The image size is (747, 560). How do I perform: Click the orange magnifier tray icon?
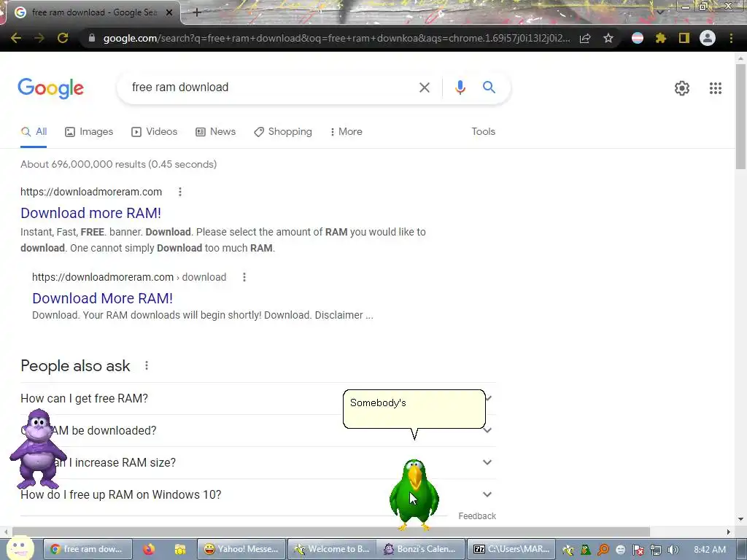point(603,550)
